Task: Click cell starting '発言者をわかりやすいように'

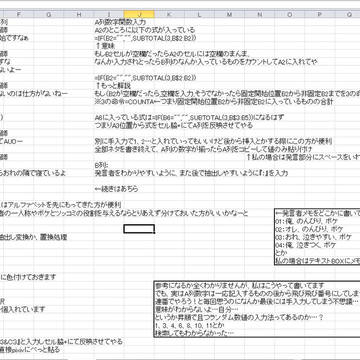Action: click(191, 173)
